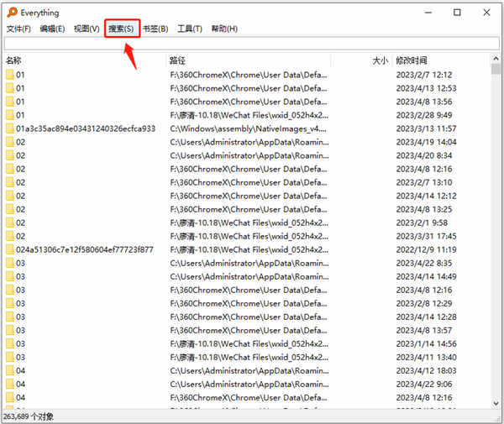Screen dimensions: 504x424
Task: Select folder 04 modified 2023/4/22 9:06
Action: [x=15, y=385]
